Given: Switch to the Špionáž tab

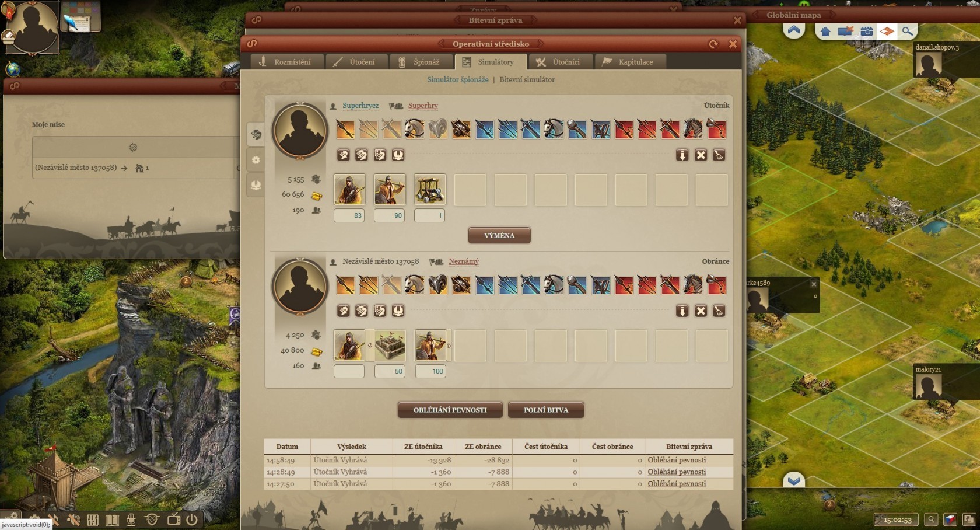Looking at the screenshot, I should coord(419,62).
